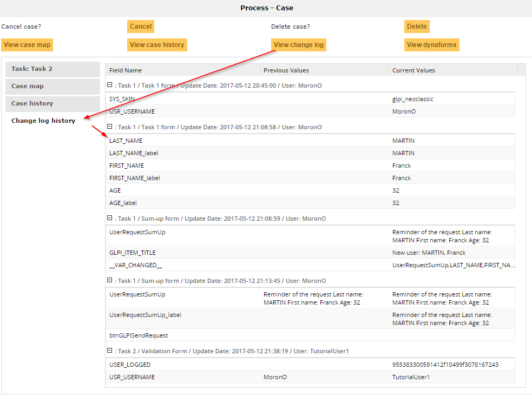The height and width of the screenshot is (396, 532).
Task: Open the View change log button
Action: tap(299, 45)
